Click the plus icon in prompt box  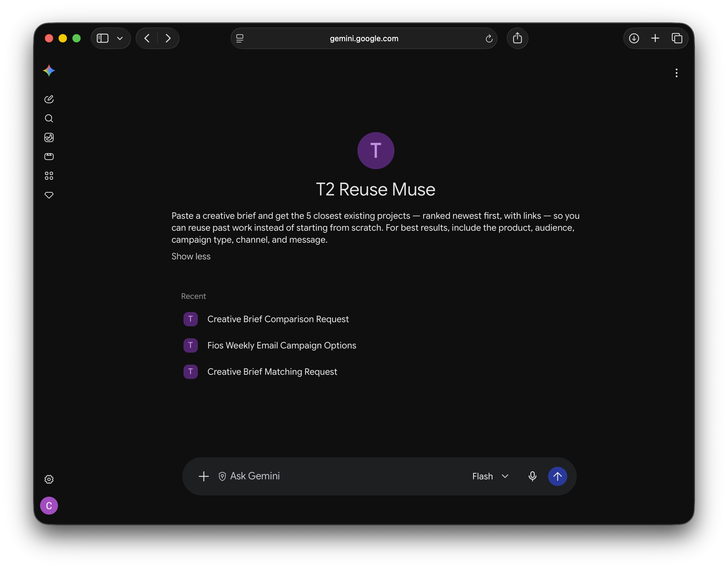(204, 476)
